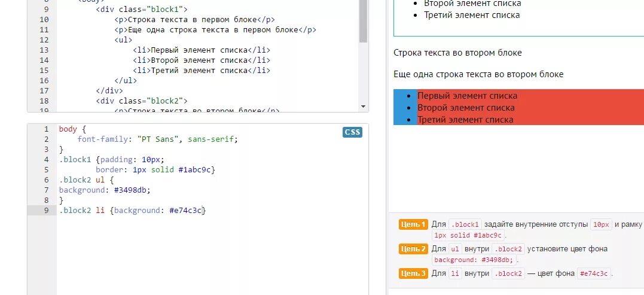The width and height of the screenshot is (644, 295).
Task: Click HTML line 16 closing ul tag
Action: pyautogui.click(x=126, y=81)
